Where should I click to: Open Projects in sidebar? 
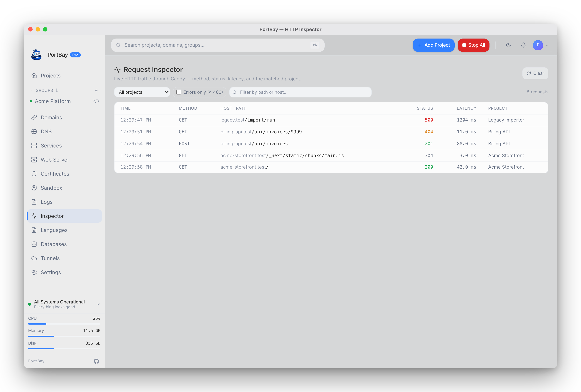(x=64, y=76)
